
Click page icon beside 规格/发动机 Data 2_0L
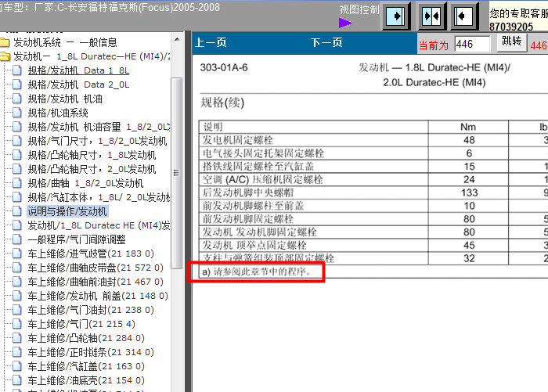16,85
